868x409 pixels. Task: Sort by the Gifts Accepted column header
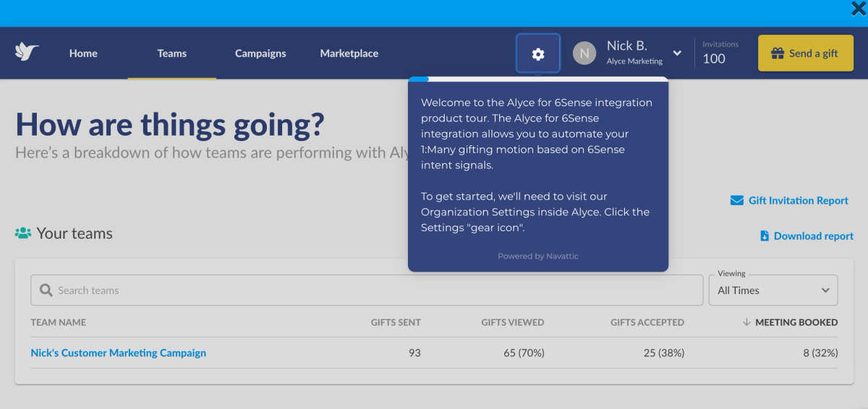point(647,322)
